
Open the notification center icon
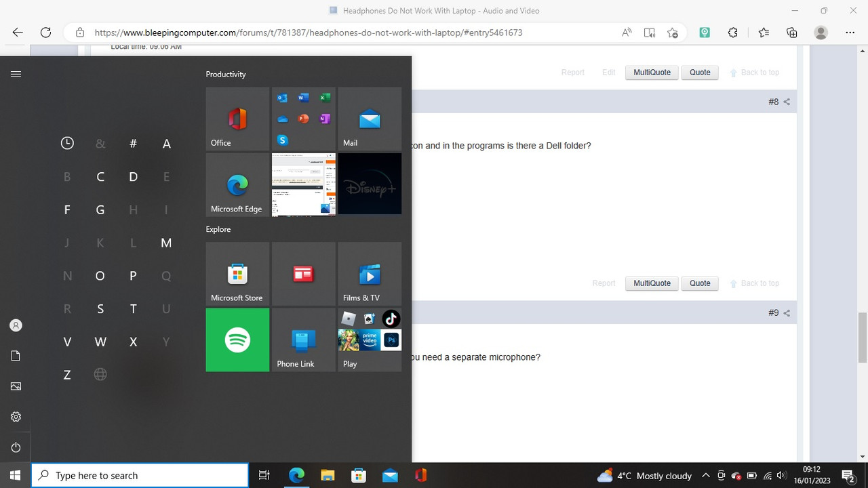pos(847,475)
